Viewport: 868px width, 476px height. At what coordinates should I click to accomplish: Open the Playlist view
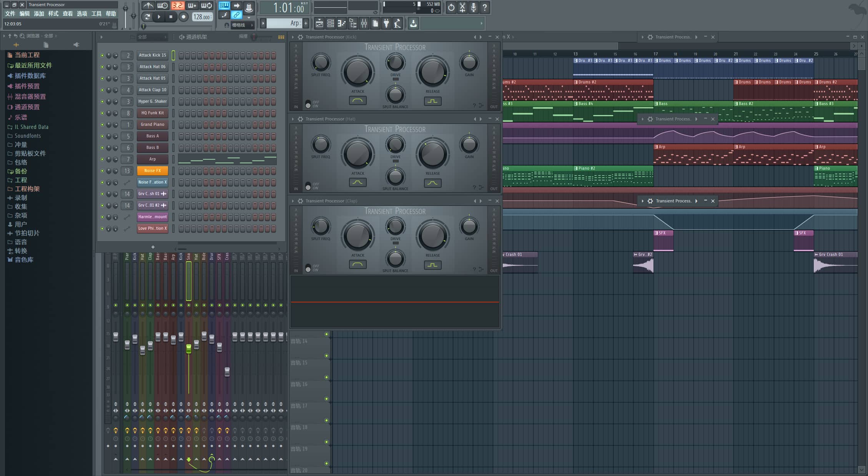click(319, 23)
